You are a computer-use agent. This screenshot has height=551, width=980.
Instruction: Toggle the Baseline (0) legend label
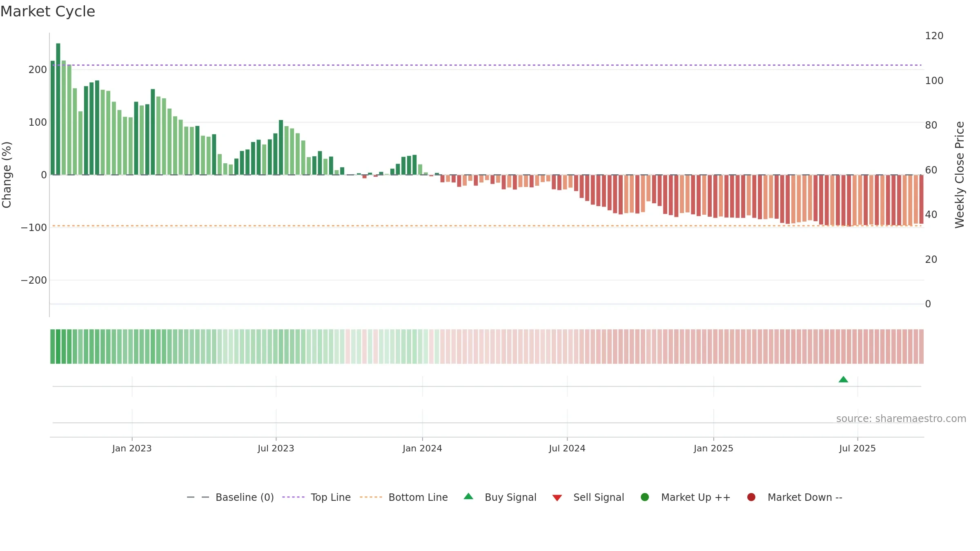click(245, 497)
